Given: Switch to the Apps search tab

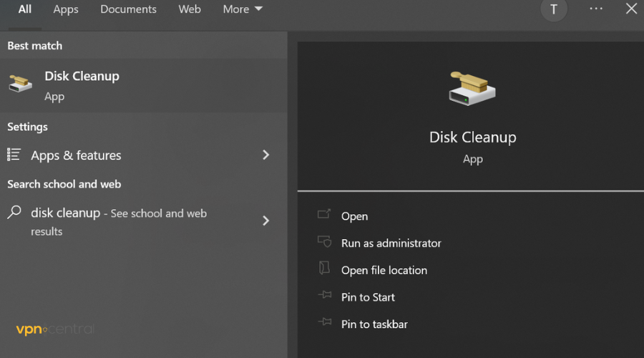Looking at the screenshot, I should point(66,9).
